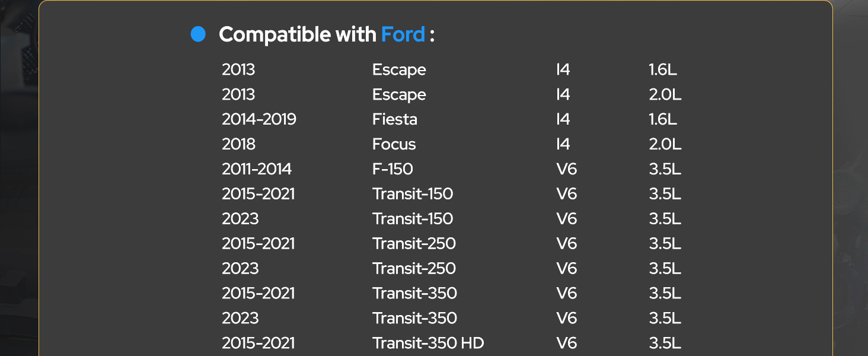
Task: Click the 2023 year beside Transit-150
Action: click(240, 219)
